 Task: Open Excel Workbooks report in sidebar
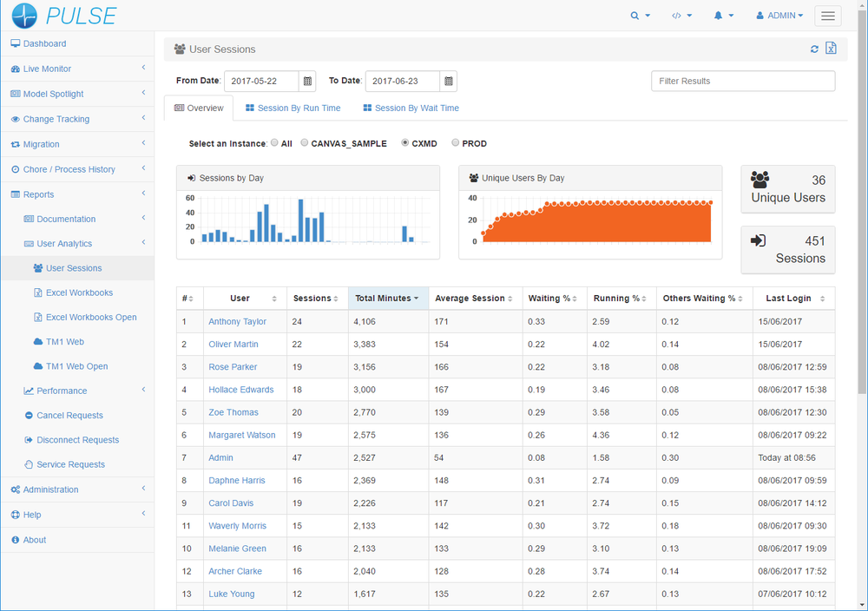click(79, 292)
